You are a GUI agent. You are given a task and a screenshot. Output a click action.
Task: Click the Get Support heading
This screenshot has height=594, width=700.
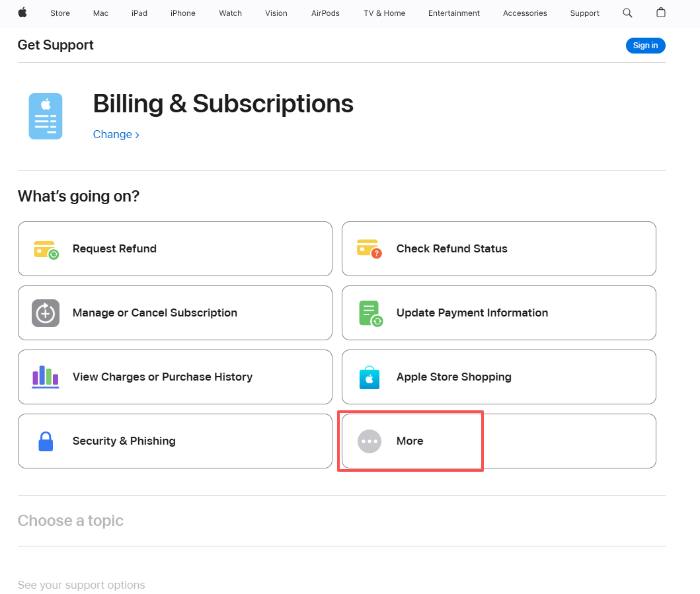click(x=56, y=45)
